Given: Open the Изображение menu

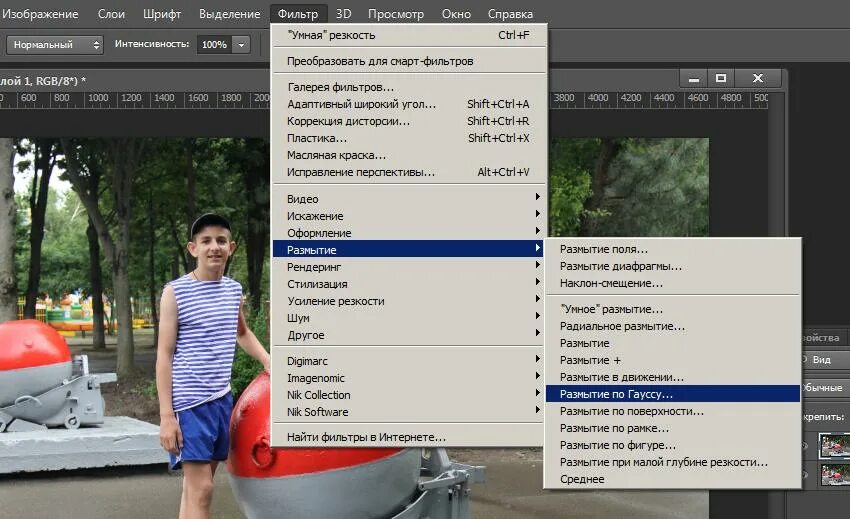Looking at the screenshot, I should (x=40, y=14).
